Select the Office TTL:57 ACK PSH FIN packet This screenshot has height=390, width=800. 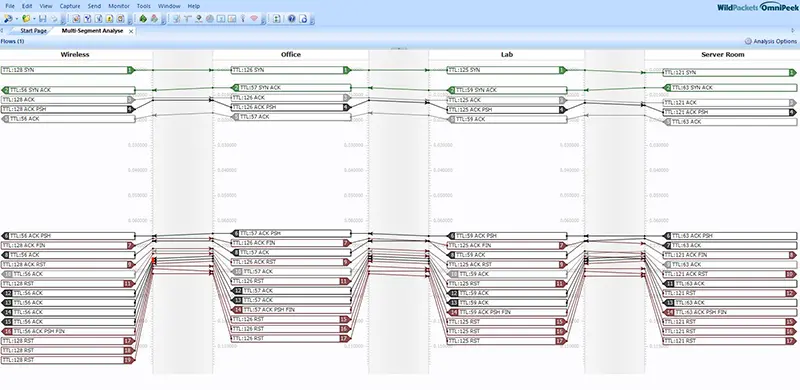coord(291,310)
